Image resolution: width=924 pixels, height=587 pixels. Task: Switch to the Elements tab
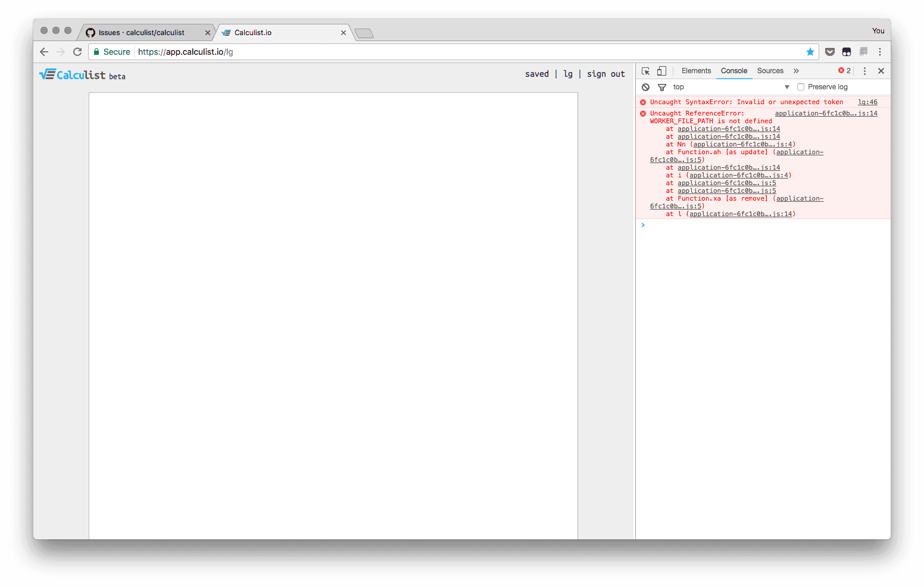point(697,71)
